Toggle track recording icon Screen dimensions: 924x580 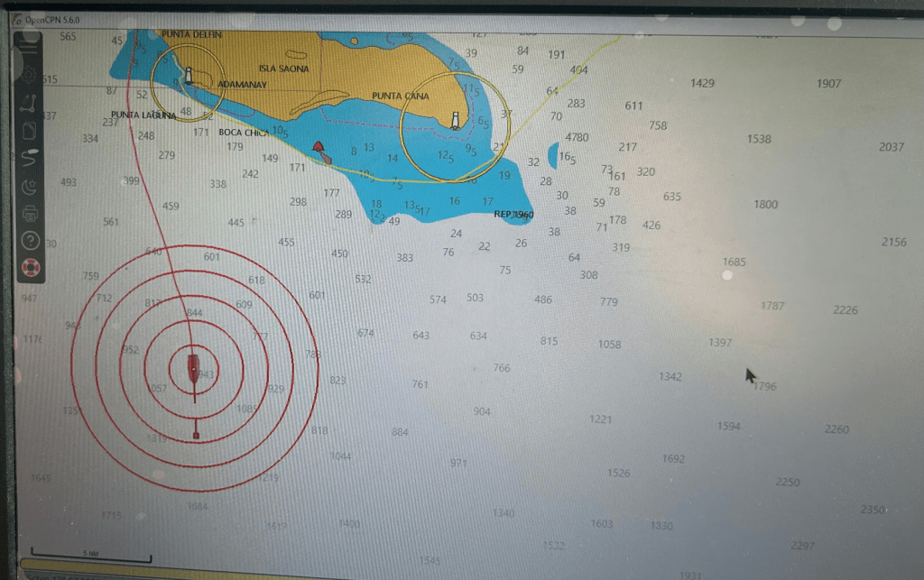point(30,158)
